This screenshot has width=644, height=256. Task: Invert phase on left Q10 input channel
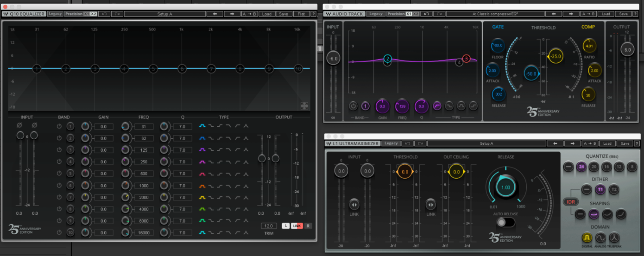[x=20, y=125]
